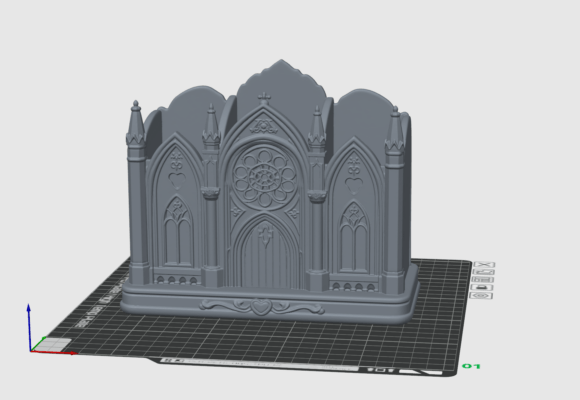
Task: Toggle the plate lock icon
Action: point(482,288)
